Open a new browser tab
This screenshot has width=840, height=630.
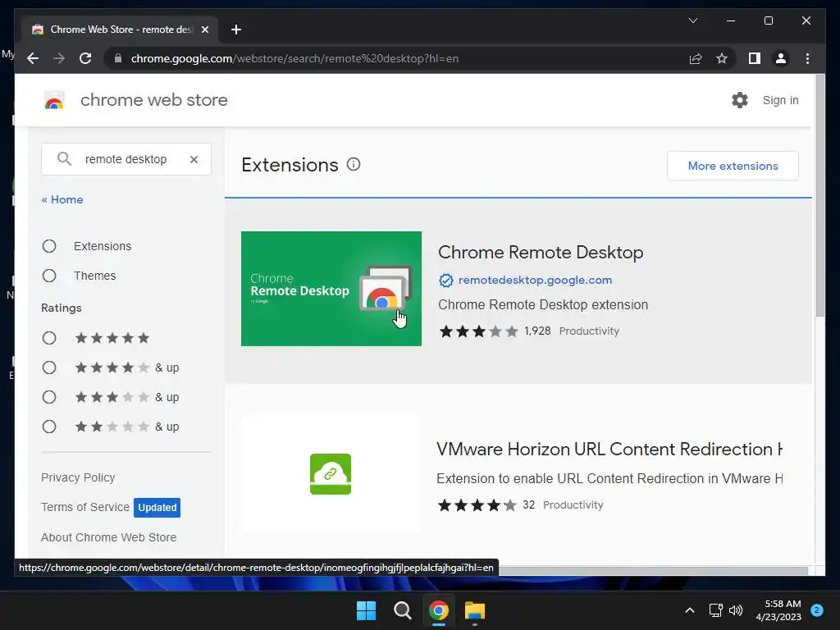click(x=236, y=30)
